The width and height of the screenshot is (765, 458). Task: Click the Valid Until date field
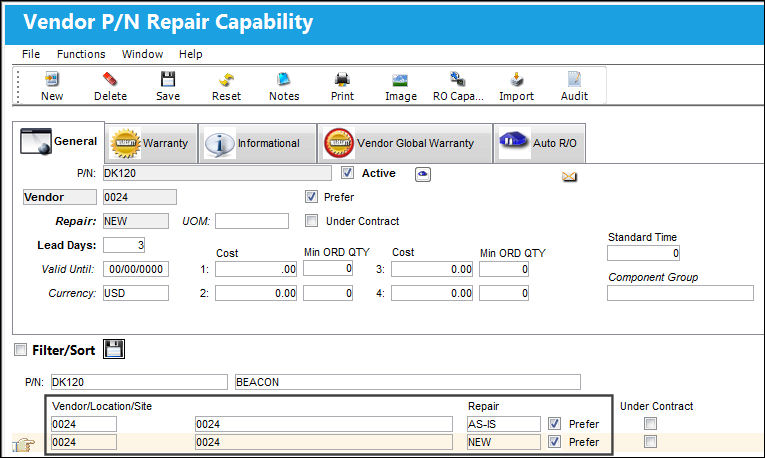coord(136,269)
